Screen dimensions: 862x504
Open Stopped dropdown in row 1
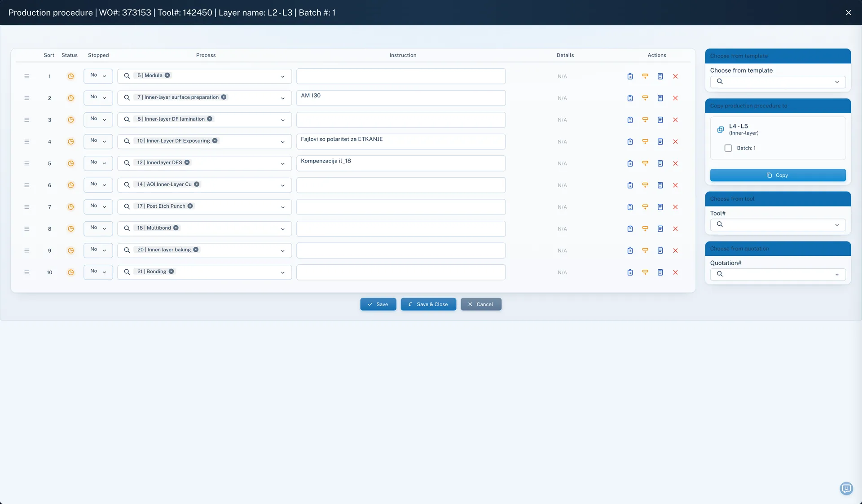[98, 76]
